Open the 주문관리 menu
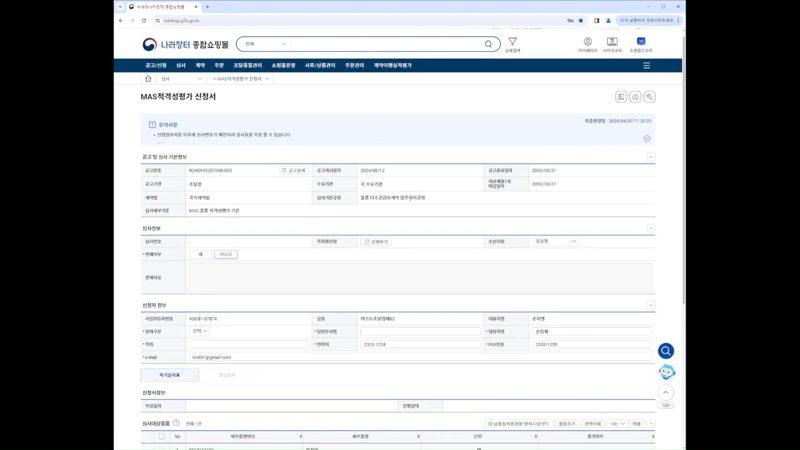Screen dimensions: 800x450 pyautogui.click(x=355, y=65)
